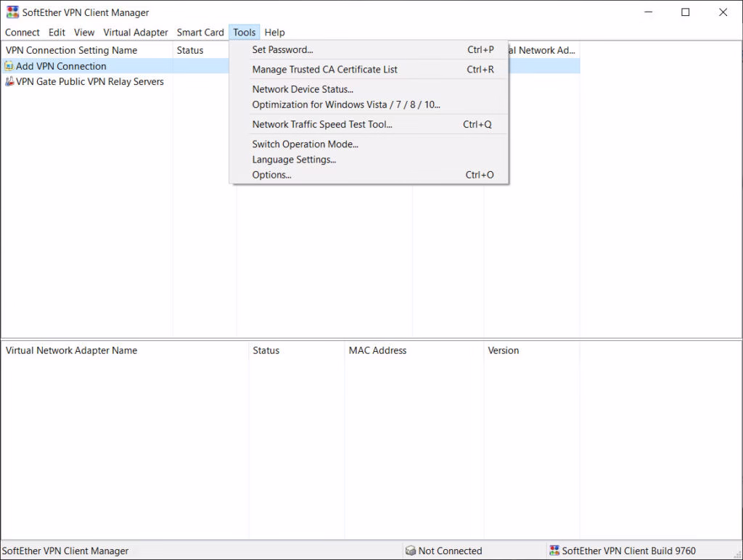743x560 pixels.
Task: Launch Network Traffic Speed Test Tool...
Action: tap(369, 125)
